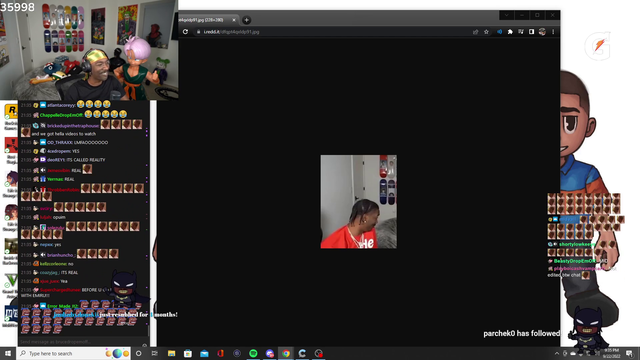Show hidden system tray icons

[557, 353]
